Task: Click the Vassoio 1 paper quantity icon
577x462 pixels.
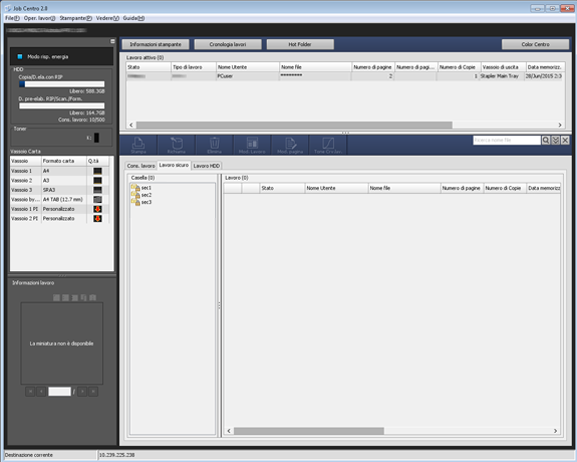Action: 98,171
